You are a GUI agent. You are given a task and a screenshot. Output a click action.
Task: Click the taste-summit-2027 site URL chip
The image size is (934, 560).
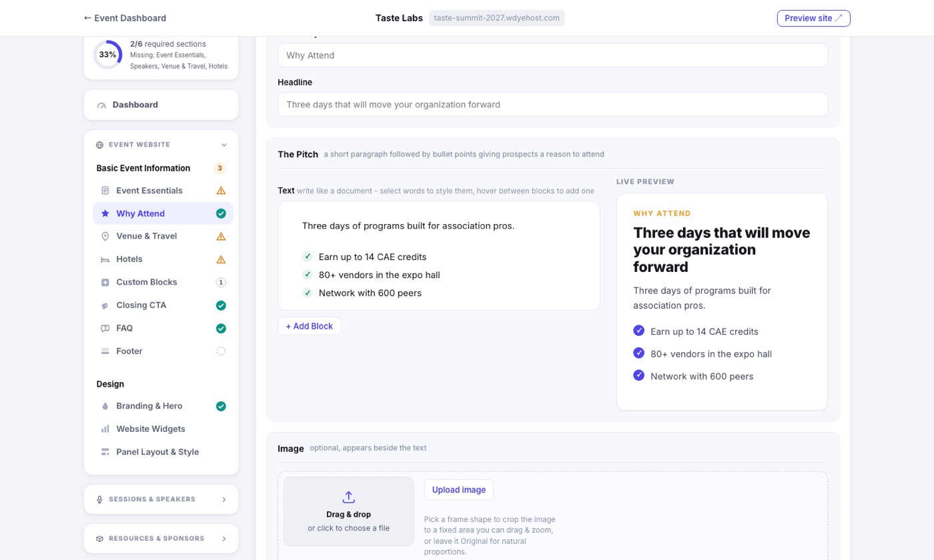coord(496,18)
